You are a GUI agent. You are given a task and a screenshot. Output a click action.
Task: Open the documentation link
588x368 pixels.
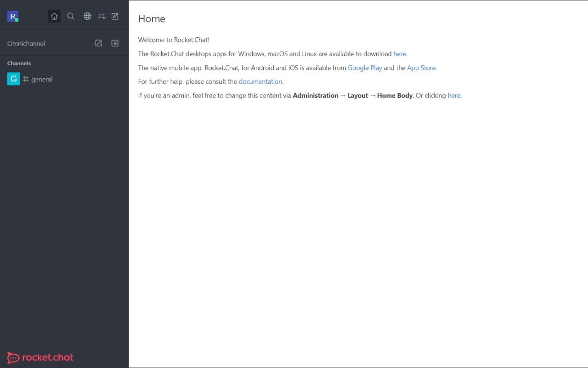coord(260,81)
